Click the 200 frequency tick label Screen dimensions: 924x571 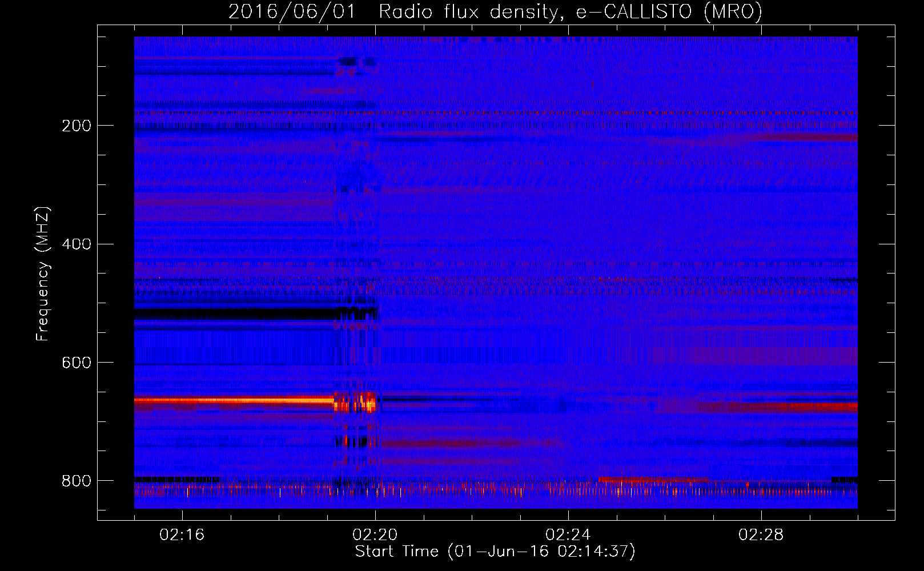coord(77,126)
